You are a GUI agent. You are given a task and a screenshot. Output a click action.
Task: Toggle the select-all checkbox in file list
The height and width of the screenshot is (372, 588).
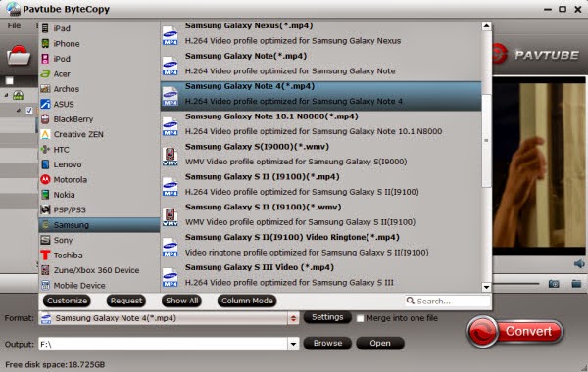(x=10, y=81)
